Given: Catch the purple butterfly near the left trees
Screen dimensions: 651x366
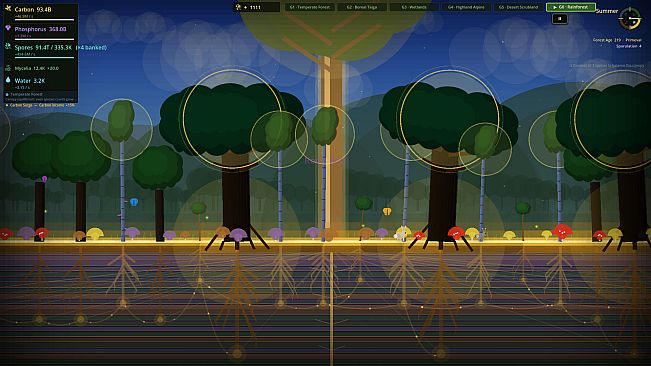Looking at the screenshot, I should coord(44,179).
